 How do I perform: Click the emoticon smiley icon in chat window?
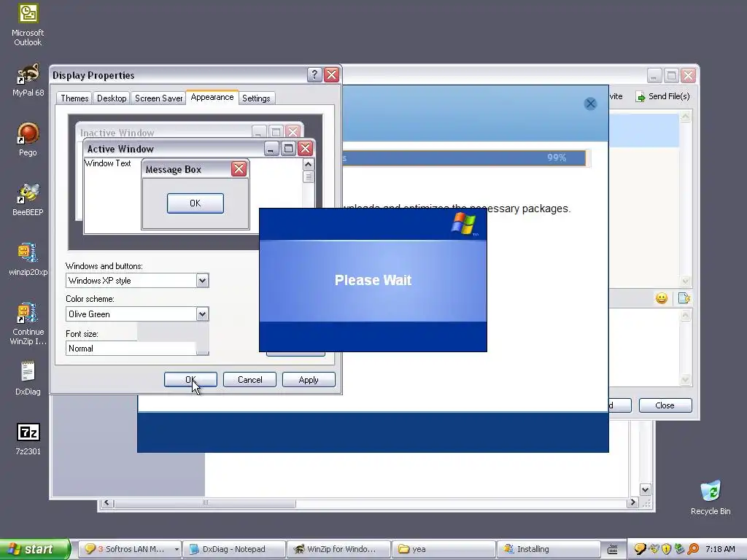661,298
